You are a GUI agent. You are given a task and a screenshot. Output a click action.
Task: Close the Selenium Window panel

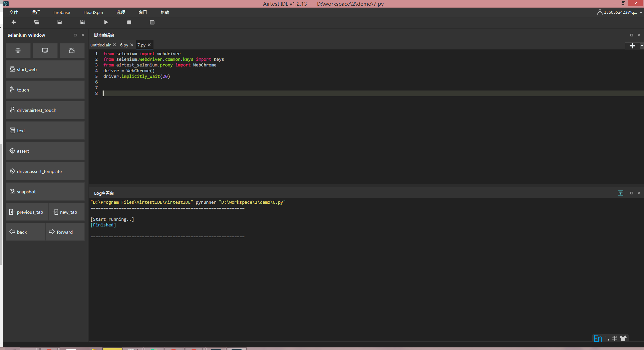(x=83, y=35)
